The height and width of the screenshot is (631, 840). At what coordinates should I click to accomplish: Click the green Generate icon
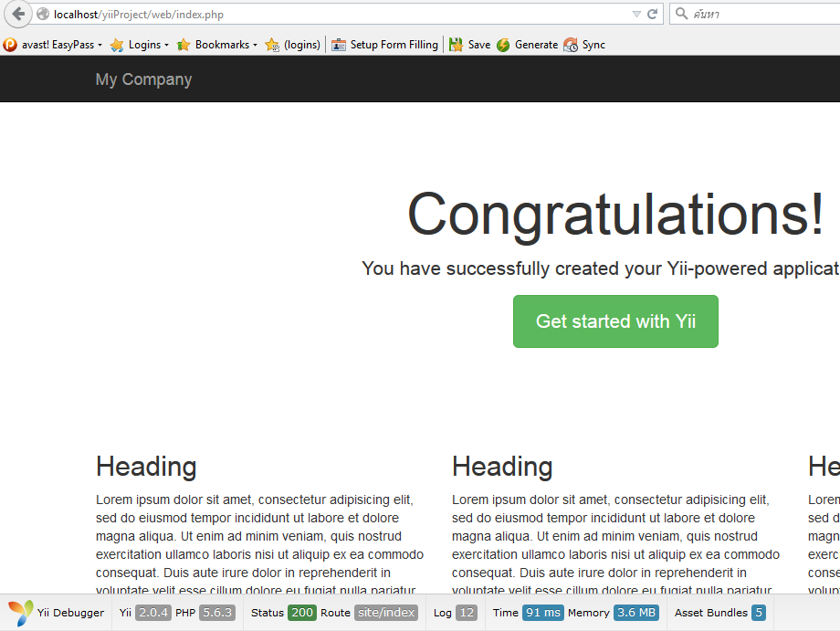click(x=503, y=45)
